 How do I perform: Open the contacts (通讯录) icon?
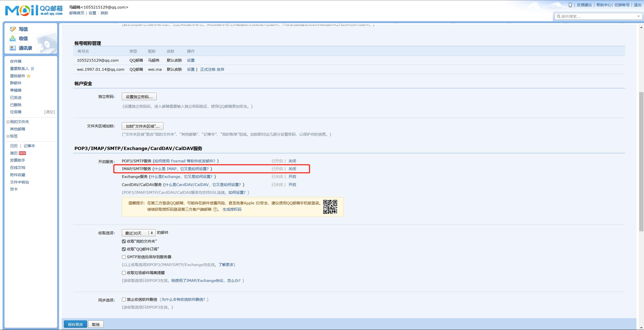tap(13, 48)
